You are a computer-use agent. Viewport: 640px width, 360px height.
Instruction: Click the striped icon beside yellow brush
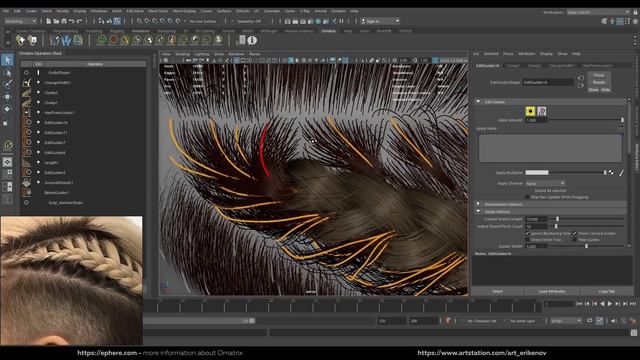(x=542, y=111)
